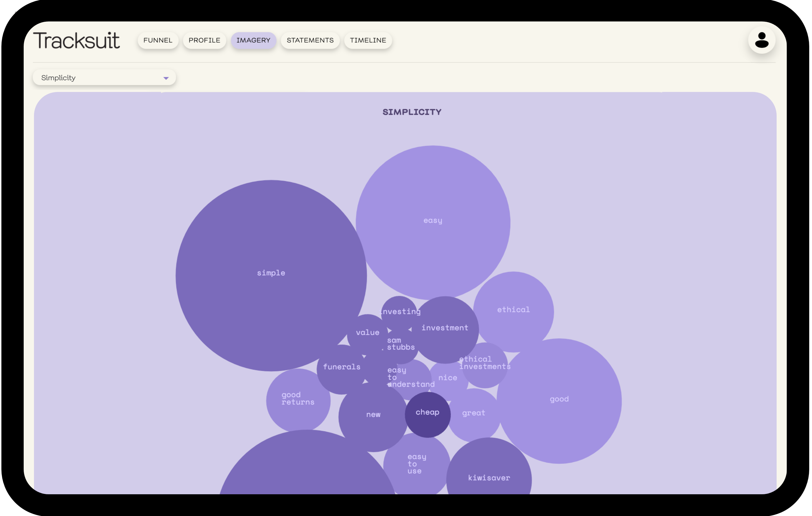Switch to the Funnel tab
Viewport: 812px width, 516px height.
click(157, 40)
